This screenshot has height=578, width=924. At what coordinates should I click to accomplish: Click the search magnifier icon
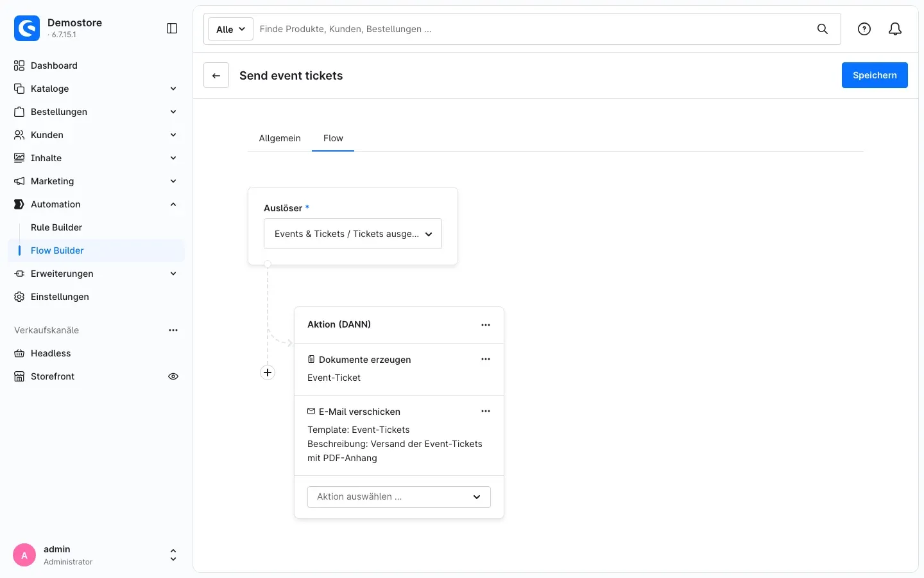tap(823, 29)
